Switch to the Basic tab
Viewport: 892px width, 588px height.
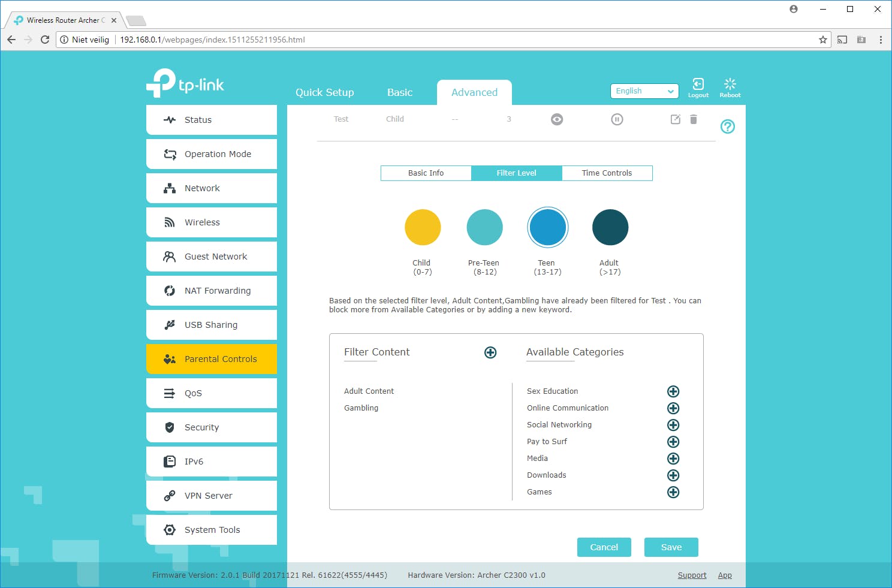click(x=400, y=92)
